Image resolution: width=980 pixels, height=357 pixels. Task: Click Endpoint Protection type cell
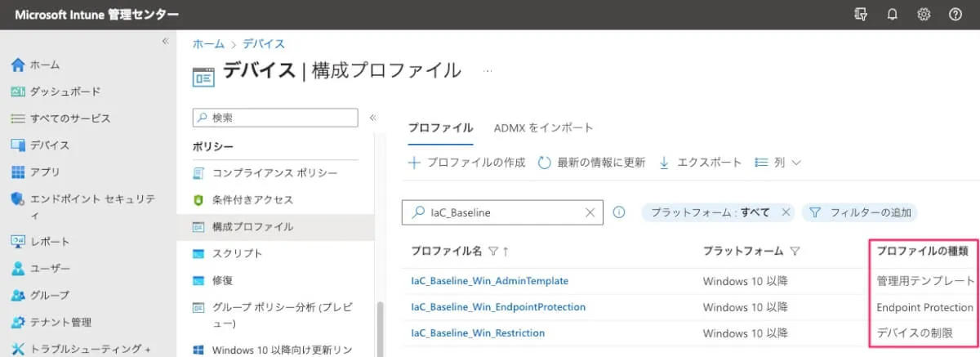[924, 308]
